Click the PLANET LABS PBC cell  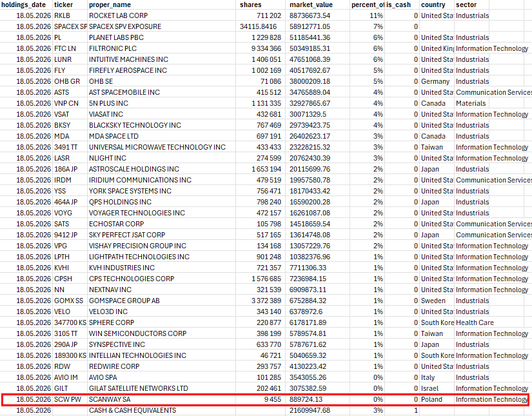point(161,37)
